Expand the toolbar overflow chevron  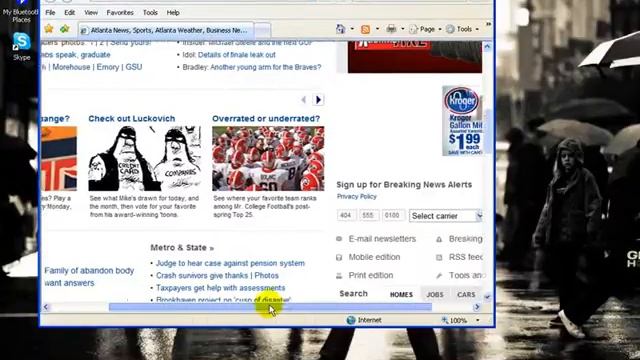pos(488,25)
